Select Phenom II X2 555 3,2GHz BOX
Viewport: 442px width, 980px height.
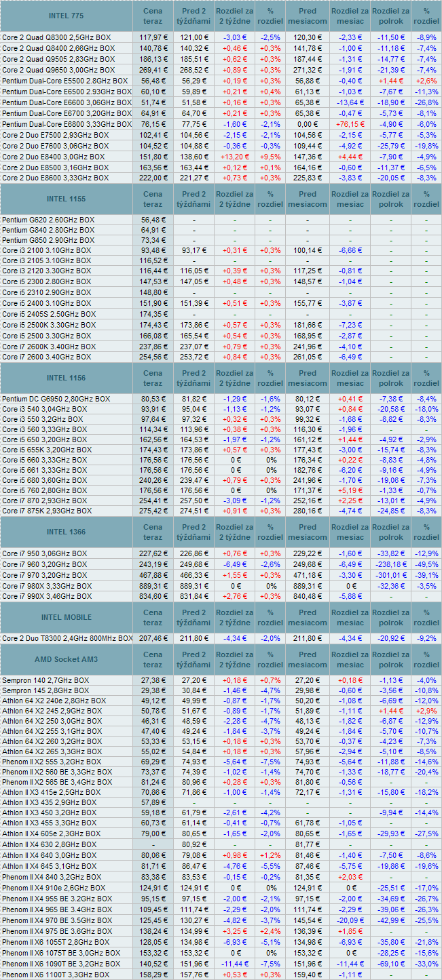(53, 762)
